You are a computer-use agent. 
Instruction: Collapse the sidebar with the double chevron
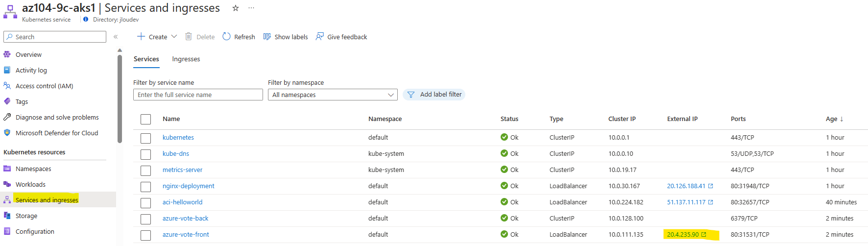click(116, 37)
